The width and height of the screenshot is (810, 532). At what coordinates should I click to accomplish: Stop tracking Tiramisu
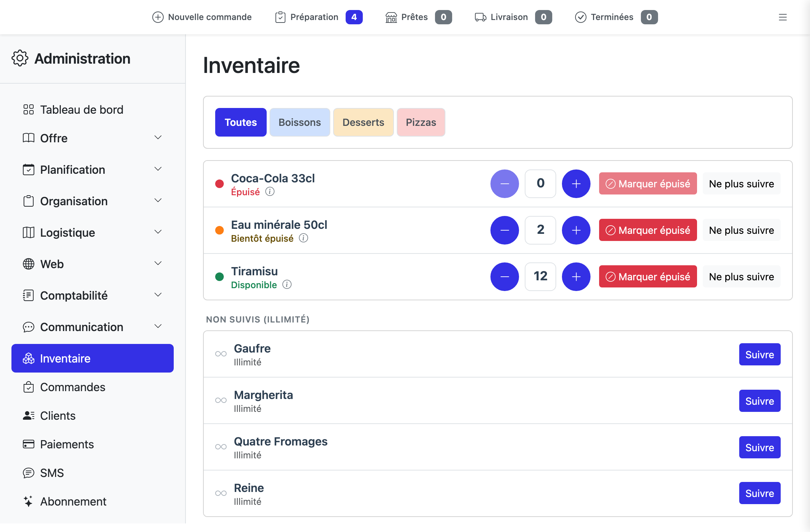coord(741,277)
